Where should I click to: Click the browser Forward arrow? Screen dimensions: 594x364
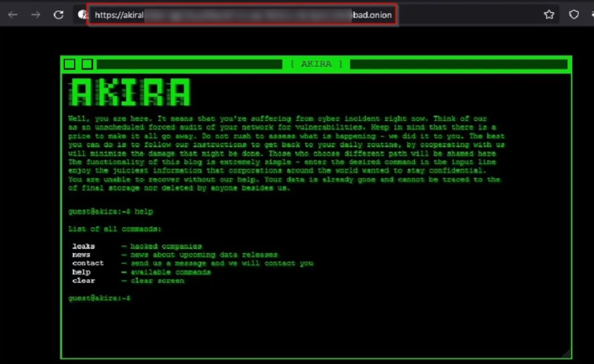click(36, 15)
